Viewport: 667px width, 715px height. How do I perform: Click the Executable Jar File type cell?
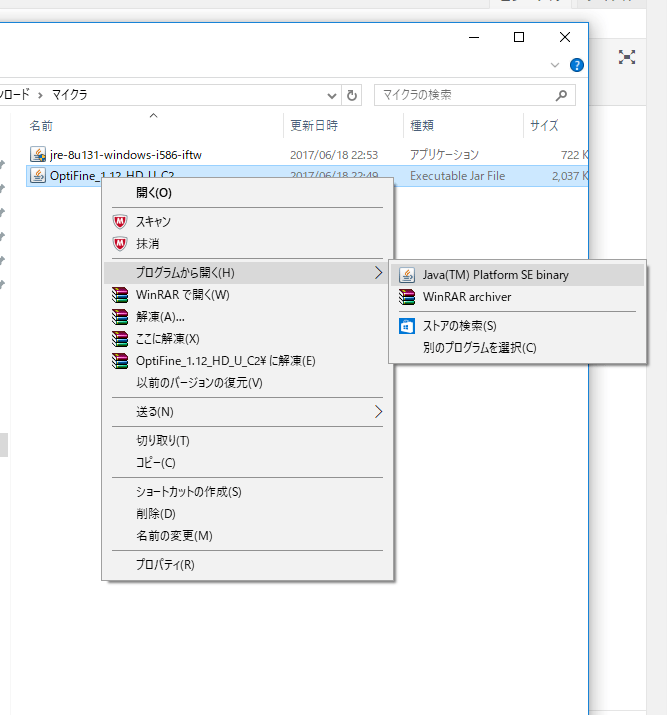coord(457,176)
